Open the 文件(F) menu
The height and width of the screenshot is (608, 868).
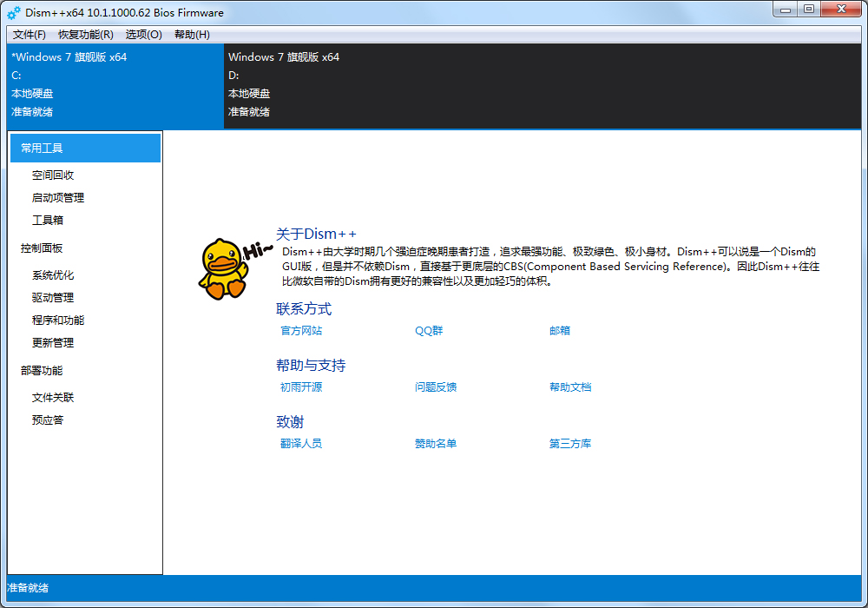[x=29, y=35]
